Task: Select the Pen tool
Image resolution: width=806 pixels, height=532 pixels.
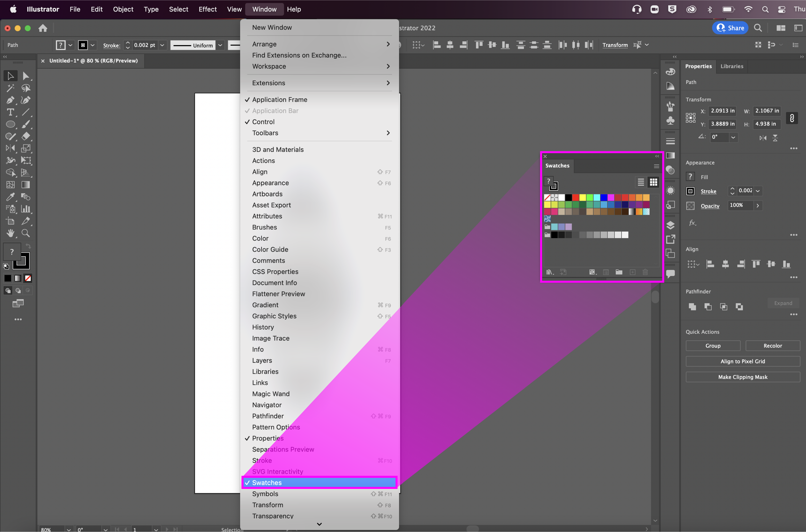Action: [x=10, y=100]
